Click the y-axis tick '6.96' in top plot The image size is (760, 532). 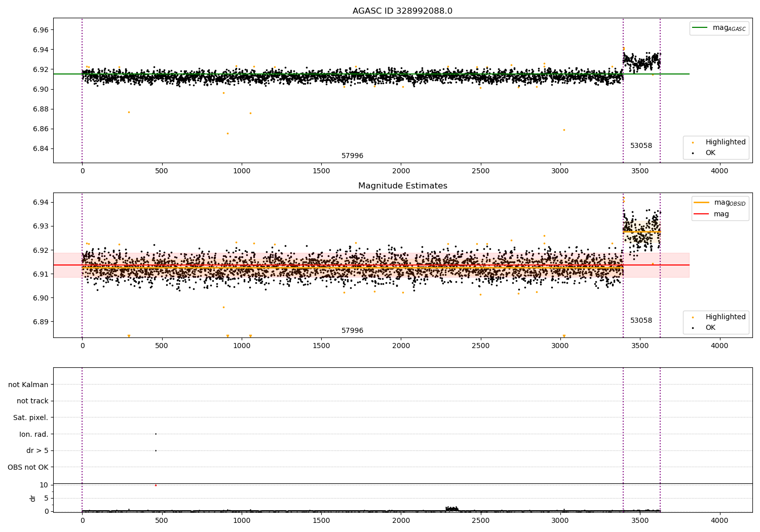click(x=40, y=30)
